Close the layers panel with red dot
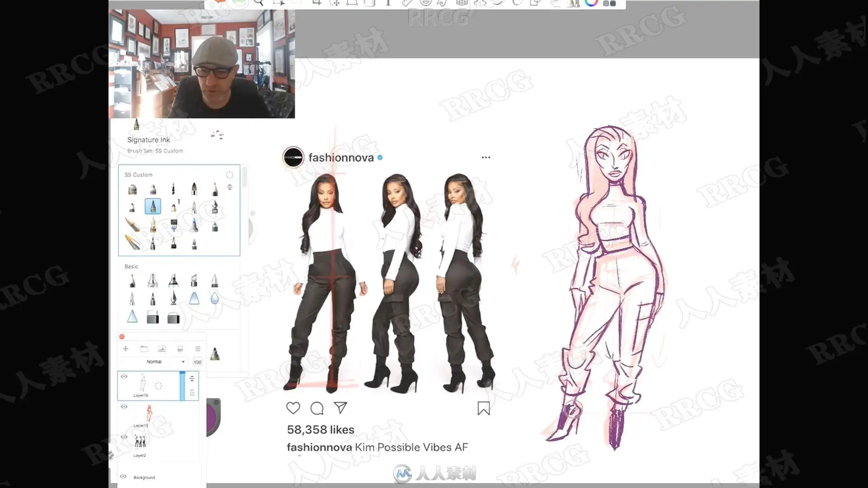 click(x=122, y=337)
